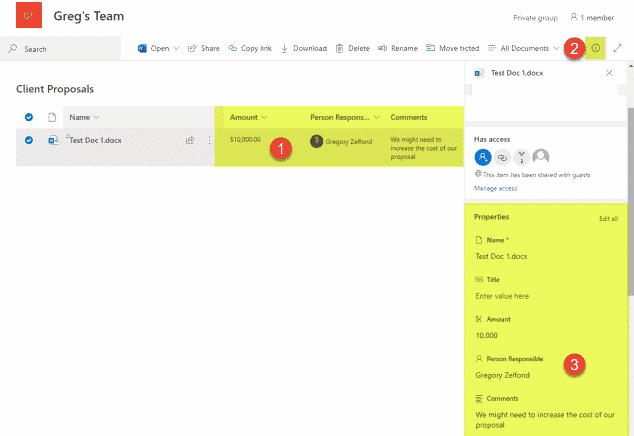
Task: Open the Name column header dropdown
Action: tap(84, 117)
